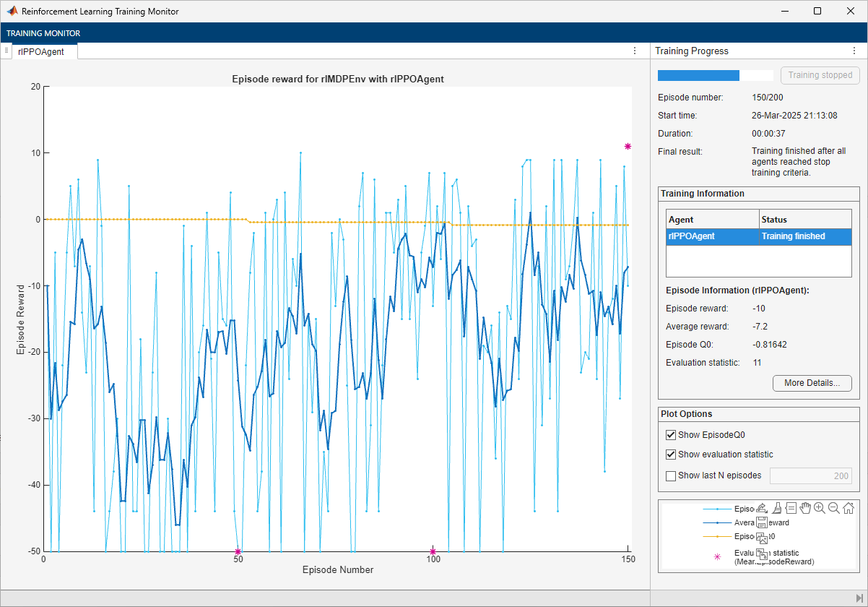Click the training progress bar
The image size is (868, 607).
(x=714, y=75)
